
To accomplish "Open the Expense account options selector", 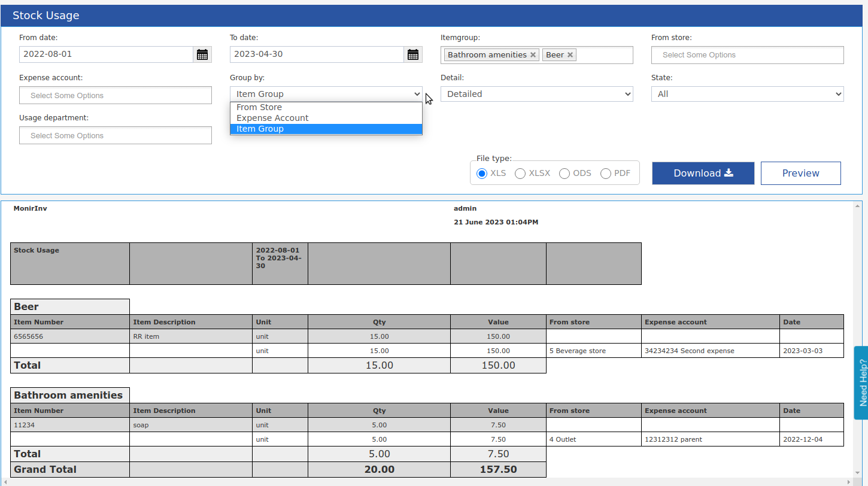I will 116,96.
